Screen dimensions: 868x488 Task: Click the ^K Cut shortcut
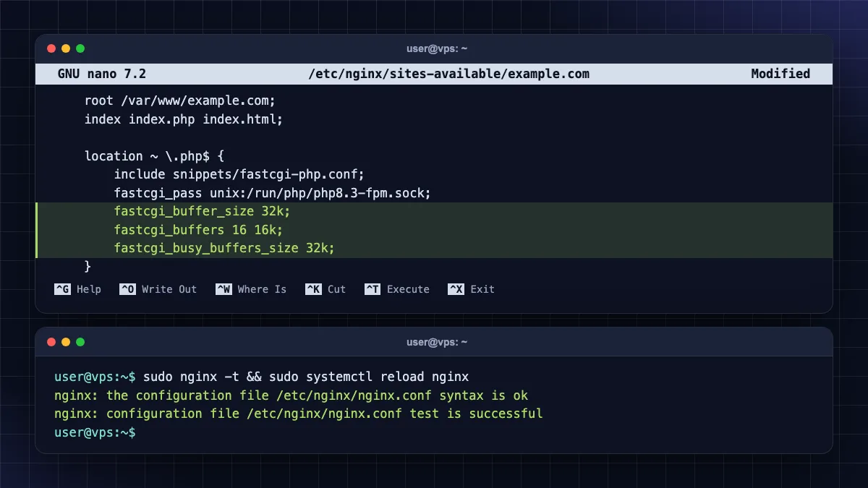tap(325, 289)
